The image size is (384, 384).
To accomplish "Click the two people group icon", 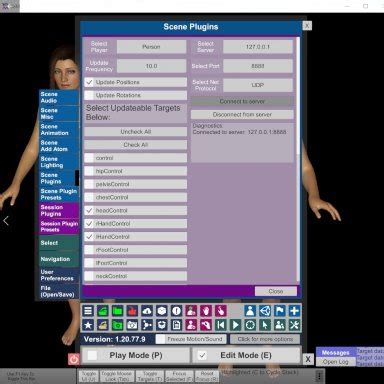I will (279, 325).
